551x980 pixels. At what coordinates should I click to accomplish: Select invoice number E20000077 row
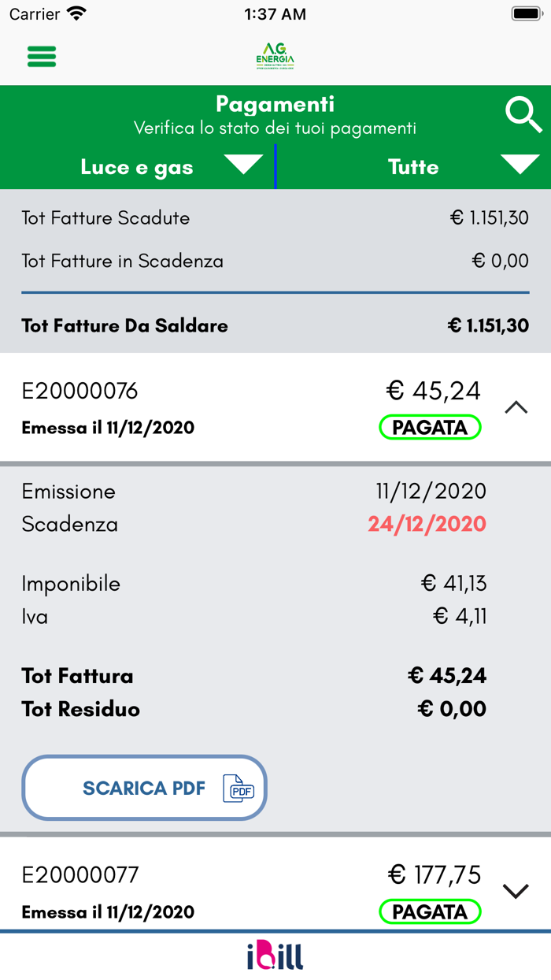[80, 874]
